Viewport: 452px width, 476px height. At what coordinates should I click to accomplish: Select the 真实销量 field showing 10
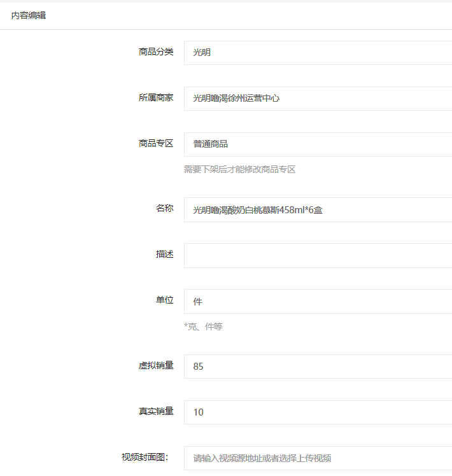coord(318,412)
